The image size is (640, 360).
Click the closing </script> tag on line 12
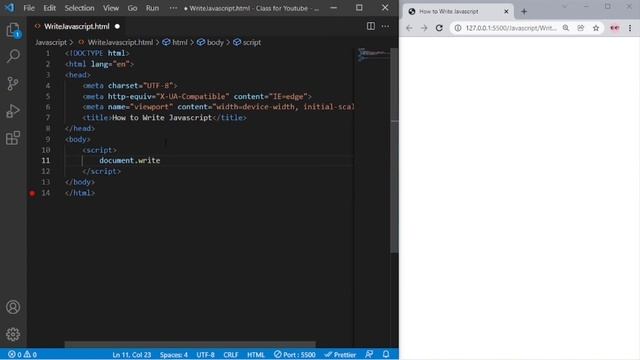click(x=101, y=171)
